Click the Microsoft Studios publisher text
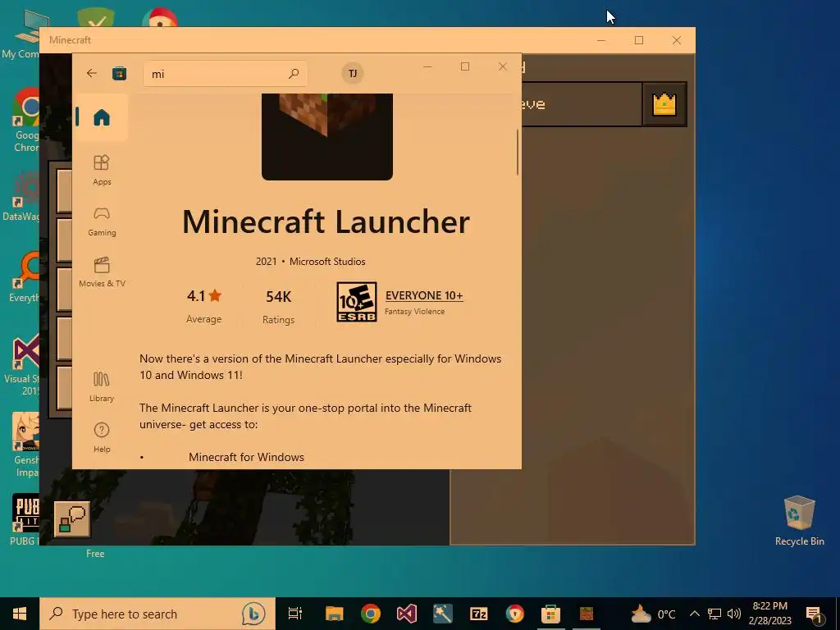This screenshot has height=630, width=840. click(x=327, y=262)
